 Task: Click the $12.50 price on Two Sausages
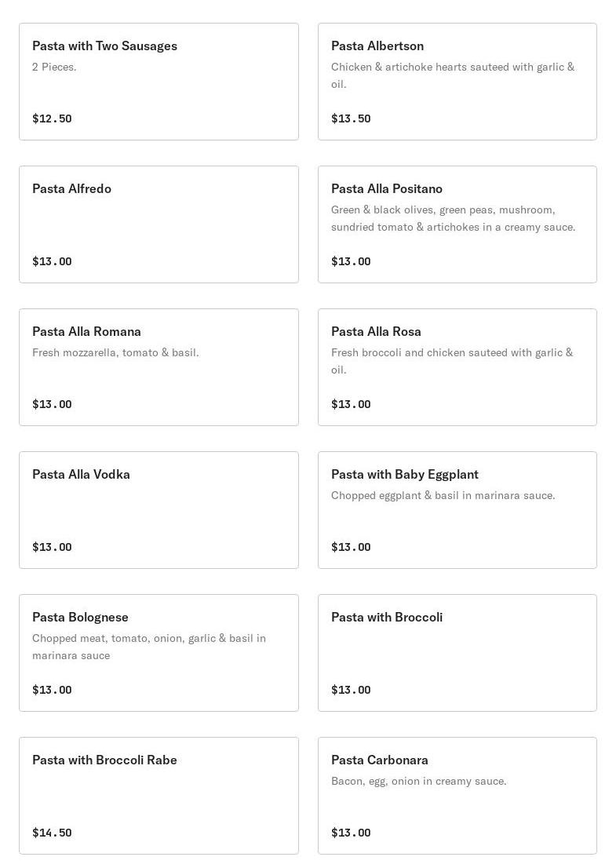coord(52,119)
